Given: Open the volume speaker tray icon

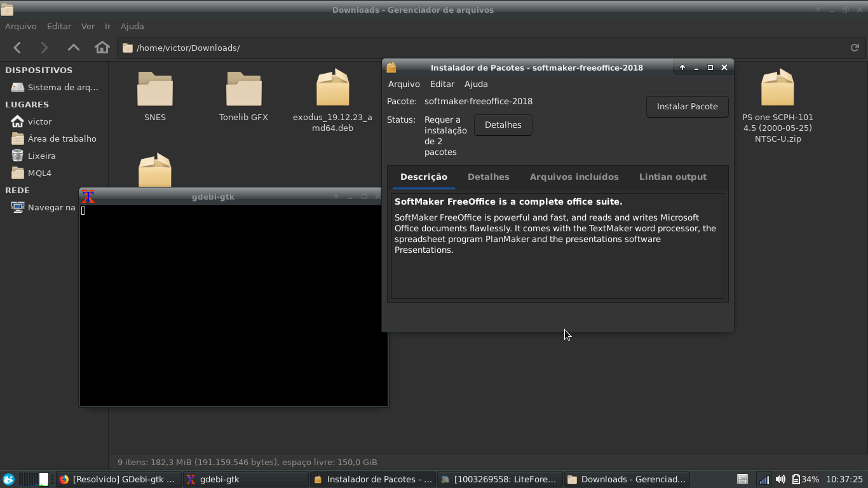Looking at the screenshot, I should pos(780,479).
